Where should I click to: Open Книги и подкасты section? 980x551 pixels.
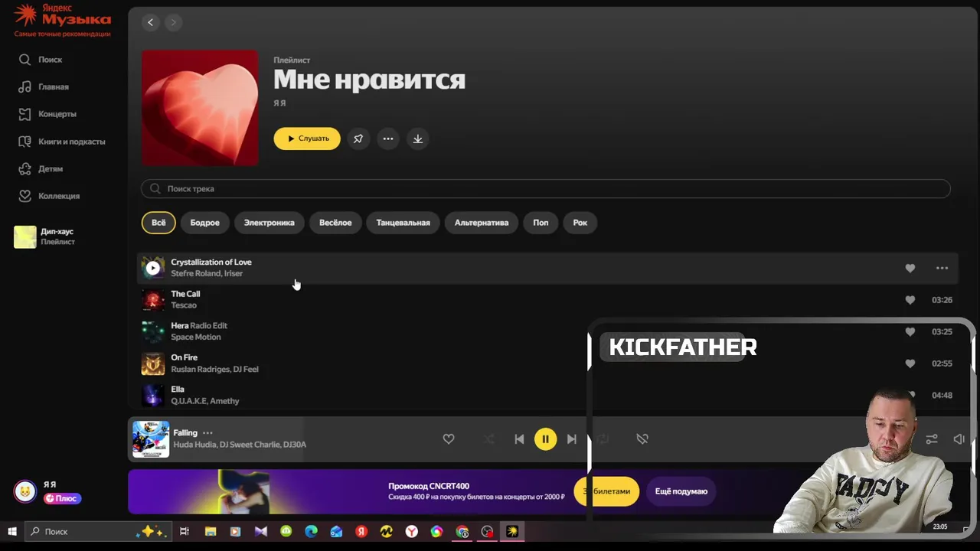click(61, 142)
